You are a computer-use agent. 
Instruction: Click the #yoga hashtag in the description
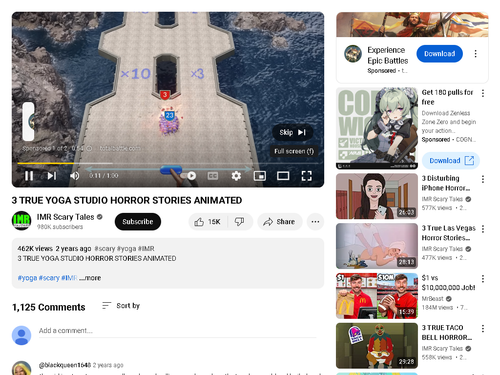pyautogui.click(x=27, y=278)
